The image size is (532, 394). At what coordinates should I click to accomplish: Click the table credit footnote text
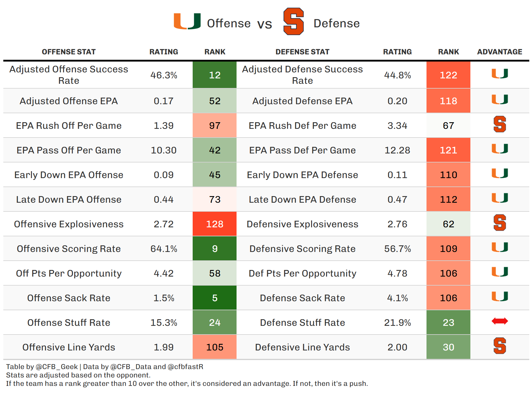(105, 367)
